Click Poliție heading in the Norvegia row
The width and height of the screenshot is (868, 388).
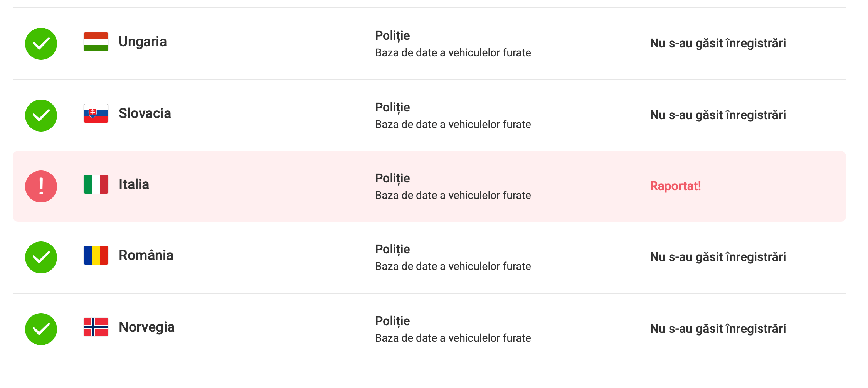click(x=392, y=321)
